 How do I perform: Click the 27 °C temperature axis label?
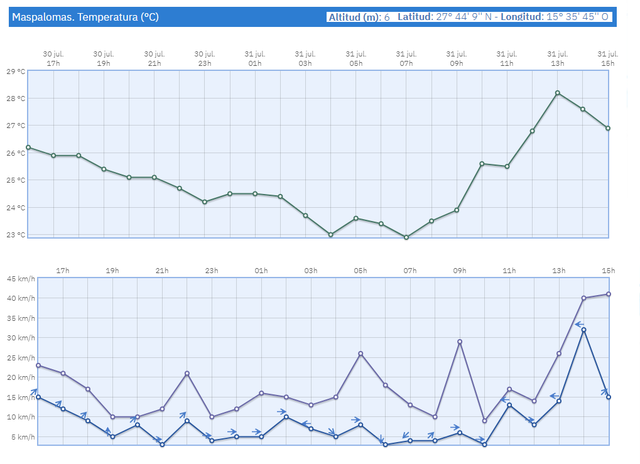[16, 126]
